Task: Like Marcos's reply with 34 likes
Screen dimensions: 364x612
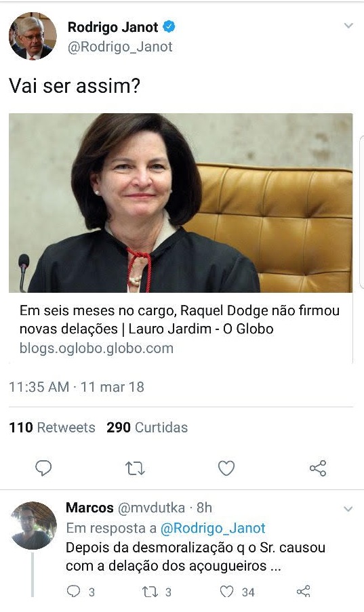Action: 227,592
